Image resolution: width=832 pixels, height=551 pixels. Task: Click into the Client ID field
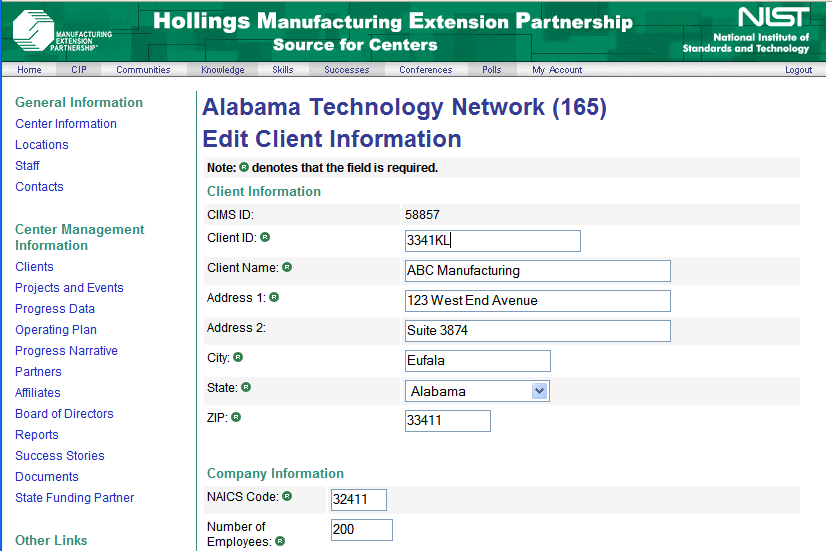pos(492,241)
